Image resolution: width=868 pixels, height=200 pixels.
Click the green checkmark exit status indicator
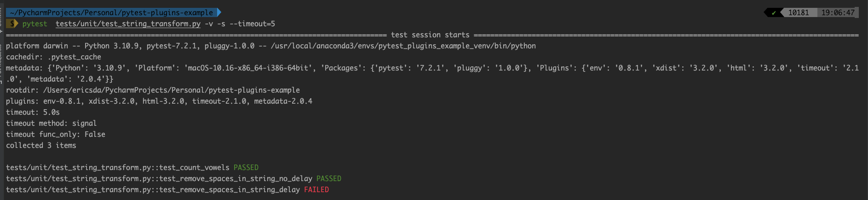click(774, 12)
